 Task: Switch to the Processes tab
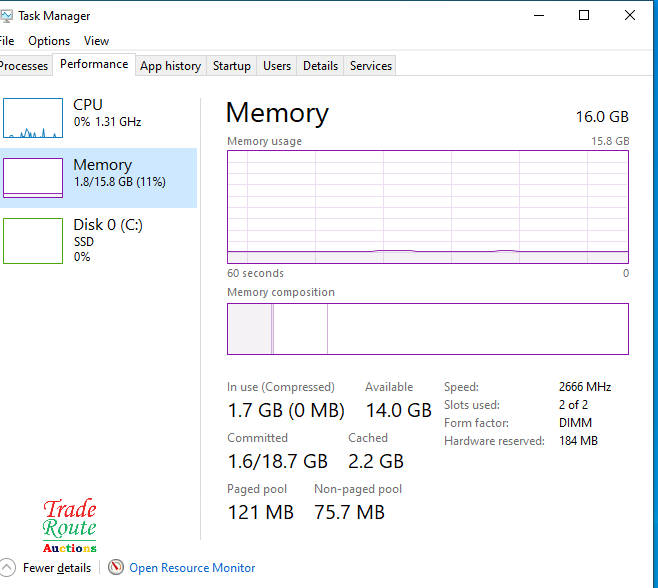point(24,66)
